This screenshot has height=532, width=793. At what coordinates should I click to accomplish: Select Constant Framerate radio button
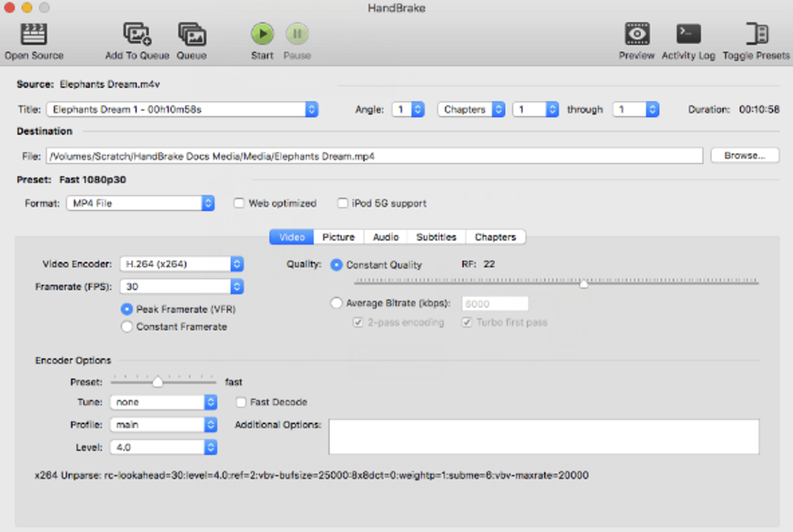point(127,327)
